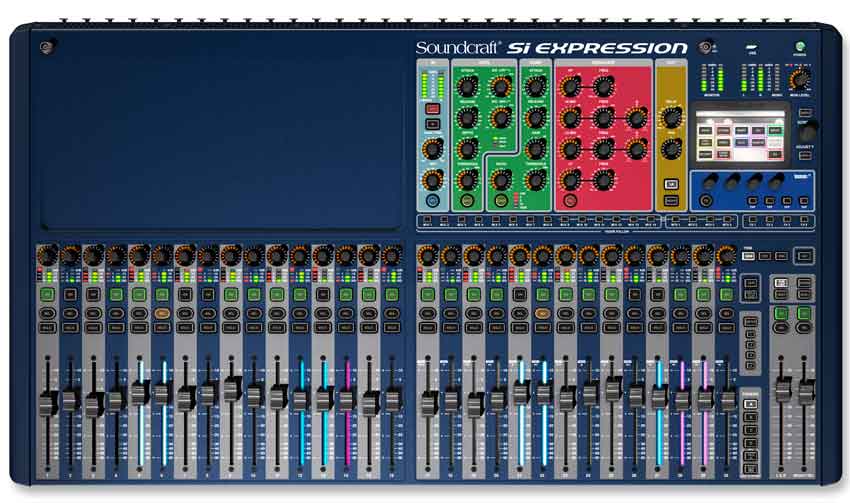Click the channel 1 fader cap
Screen dimensions: 850x503
coord(48,403)
